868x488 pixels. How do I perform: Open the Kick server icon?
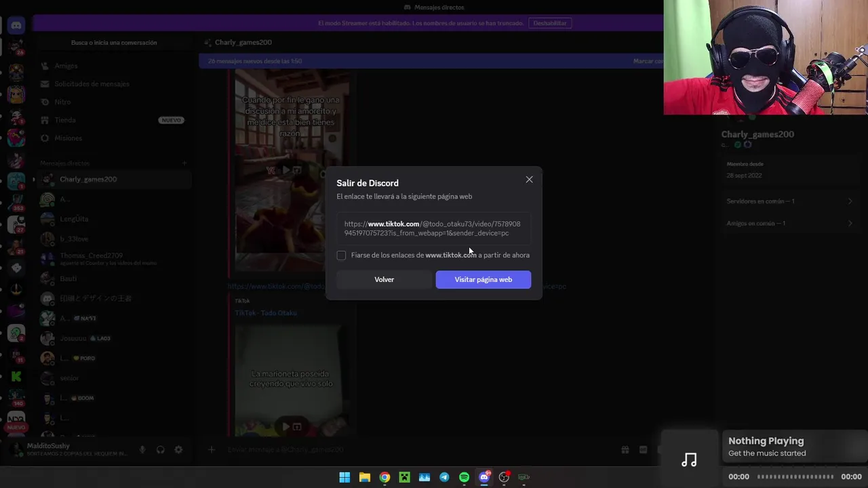[16, 376]
